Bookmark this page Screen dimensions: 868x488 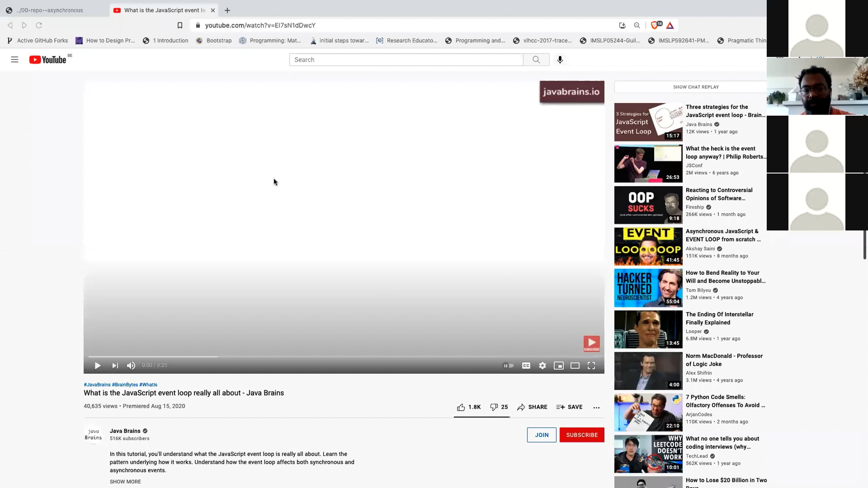(180, 25)
